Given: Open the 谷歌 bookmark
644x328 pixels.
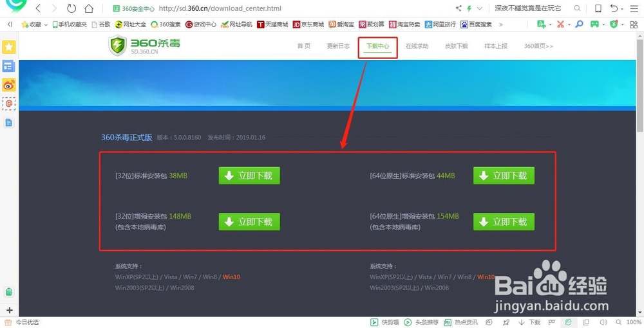Looking at the screenshot, I should (101, 24).
